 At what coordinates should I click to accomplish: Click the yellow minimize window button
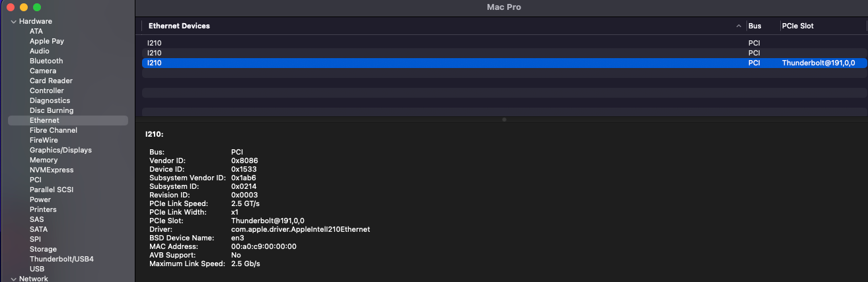[24, 7]
